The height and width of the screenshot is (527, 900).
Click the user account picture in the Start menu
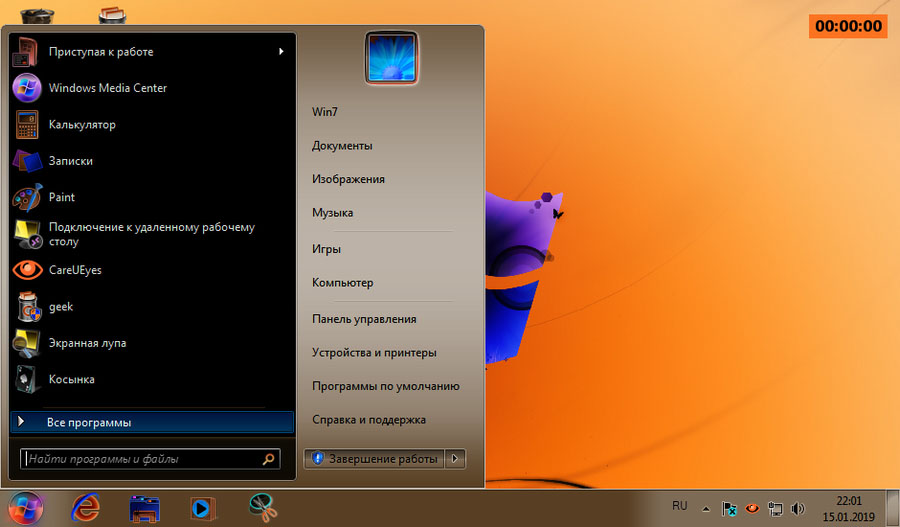(391, 58)
